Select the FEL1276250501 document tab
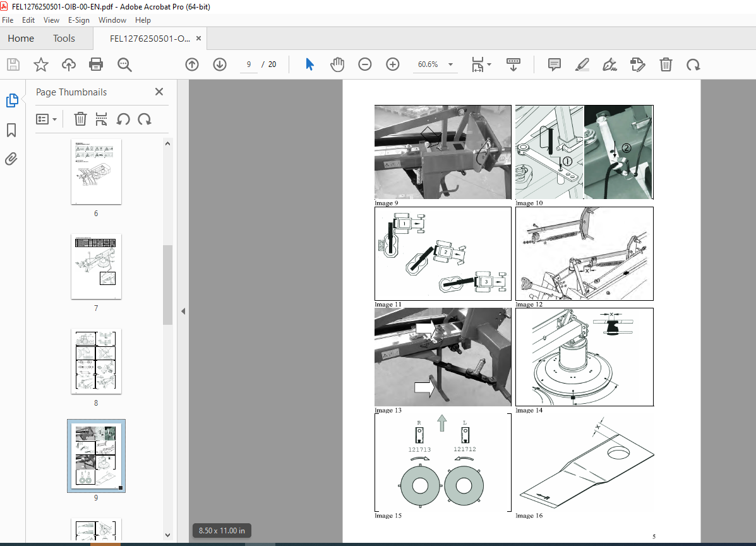The height and width of the screenshot is (546, 756). point(150,39)
